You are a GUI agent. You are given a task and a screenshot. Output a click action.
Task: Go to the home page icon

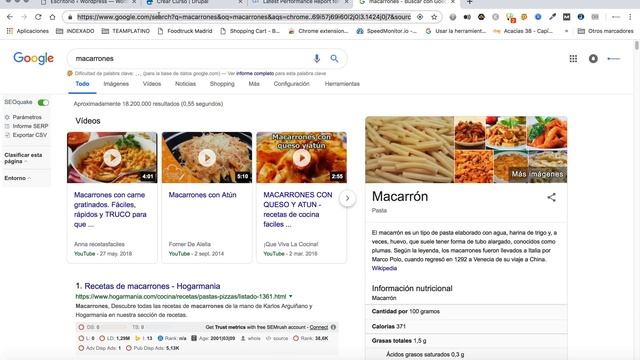pos(52,17)
